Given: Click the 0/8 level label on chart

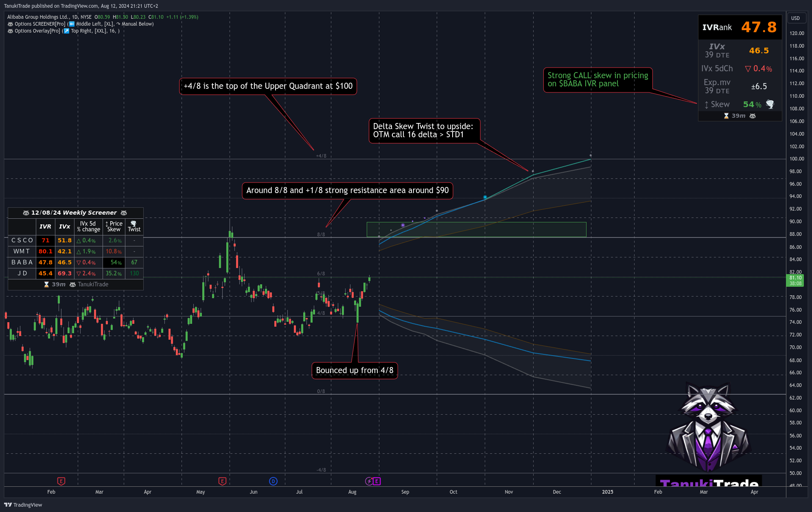Looking at the screenshot, I should [x=321, y=391].
